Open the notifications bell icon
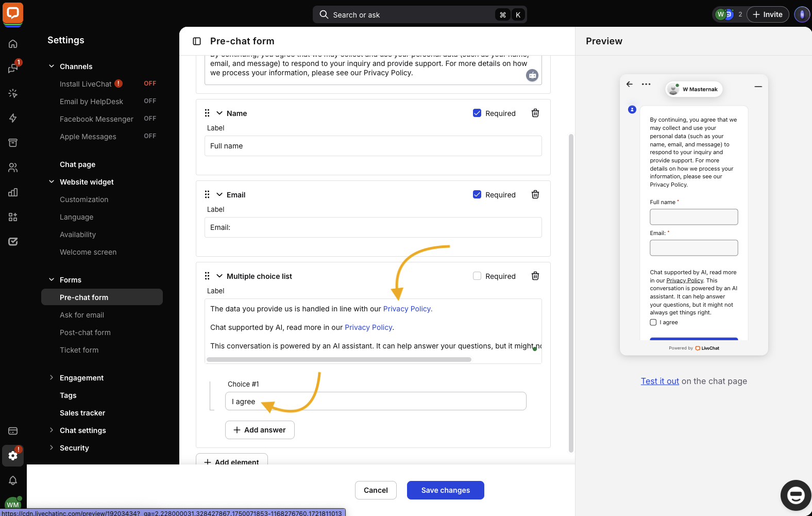 pos(13,480)
